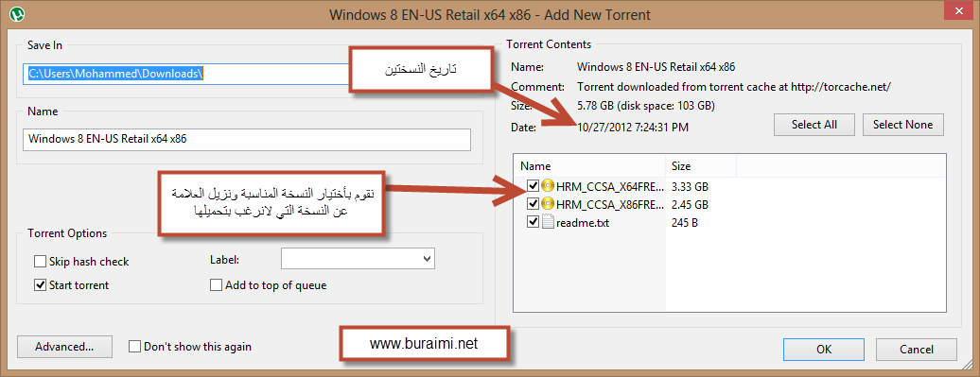Click the 3.33 GB size value
This screenshot has width=980, height=377.
pyautogui.click(x=690, y=186)
